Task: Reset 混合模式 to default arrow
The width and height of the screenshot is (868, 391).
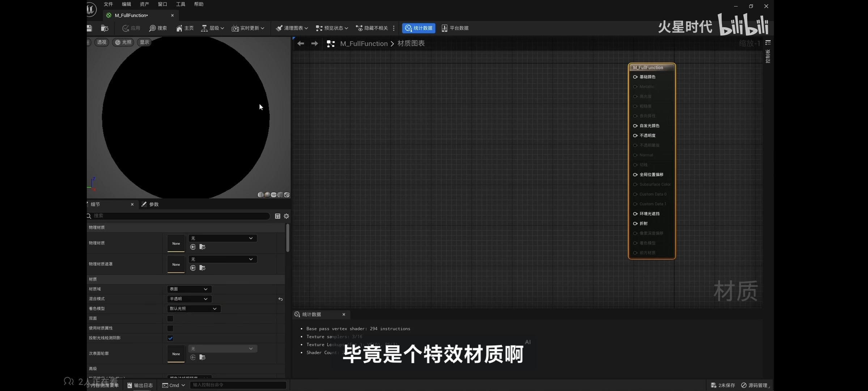Action: [x=280, y=299]
